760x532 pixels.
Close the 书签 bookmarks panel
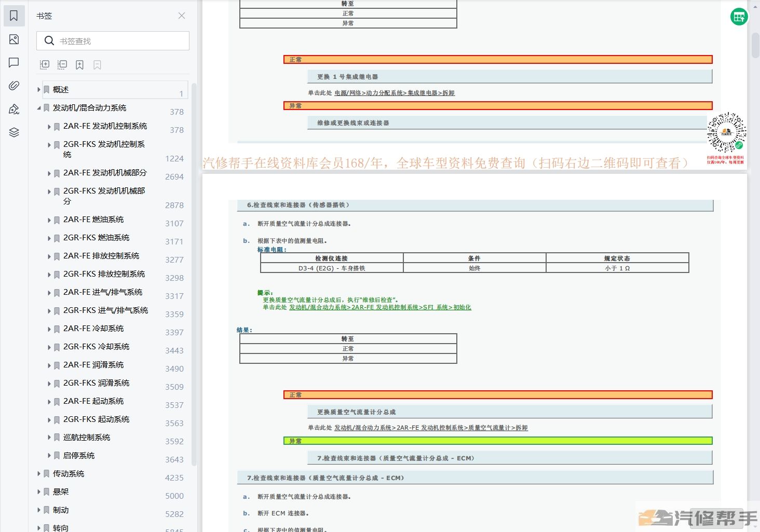click(x=182, y=16)
